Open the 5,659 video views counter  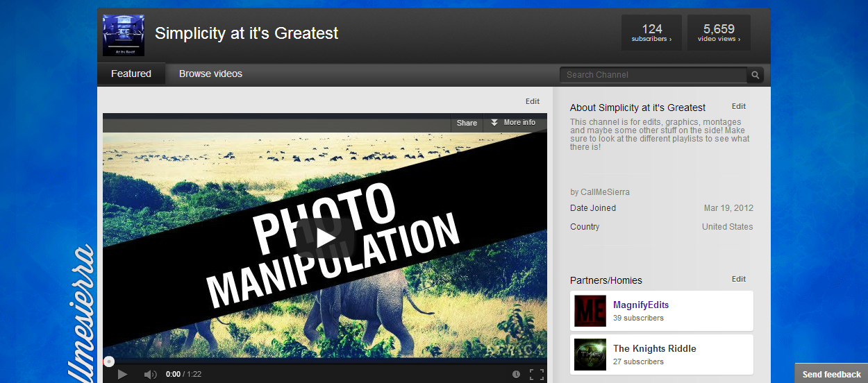point(719,33)
